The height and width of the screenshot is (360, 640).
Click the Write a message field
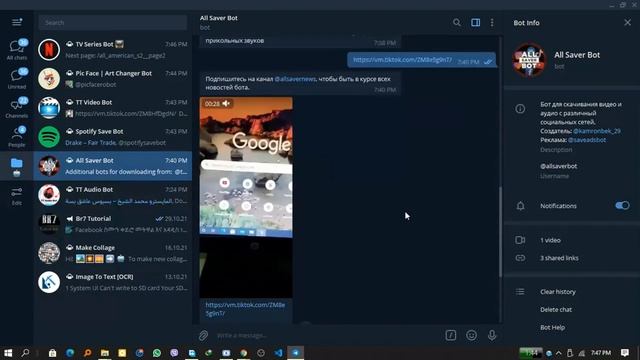(327, 335)
